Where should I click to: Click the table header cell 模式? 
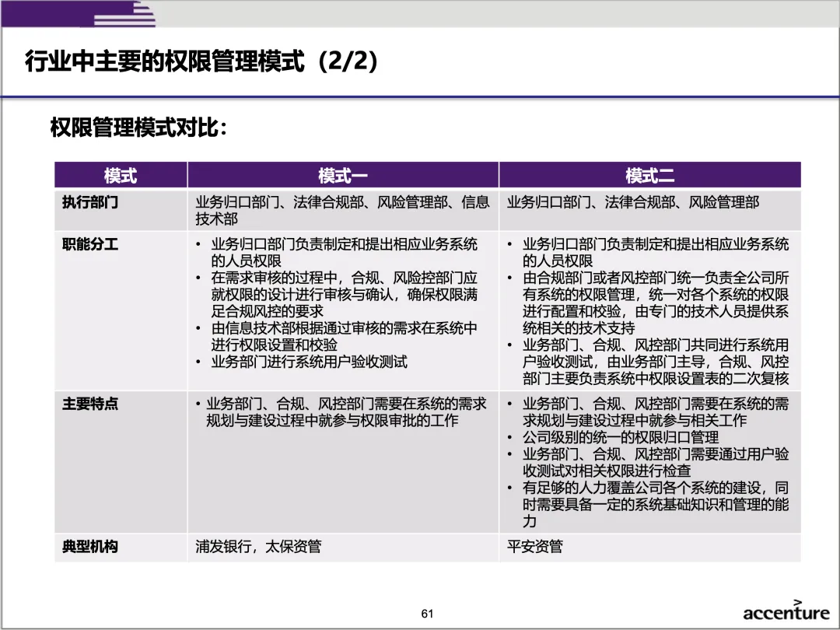coord(121,175)
